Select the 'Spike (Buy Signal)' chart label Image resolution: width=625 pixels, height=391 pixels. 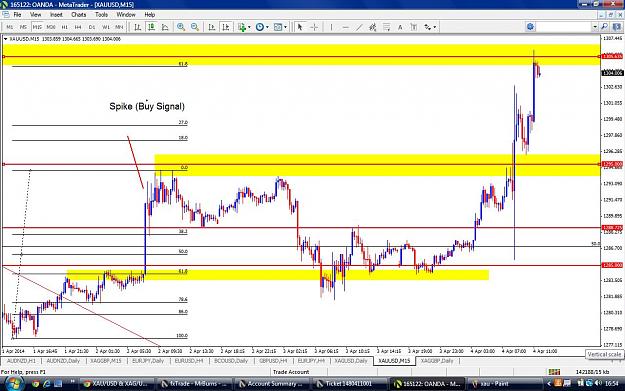pos(147,106)
